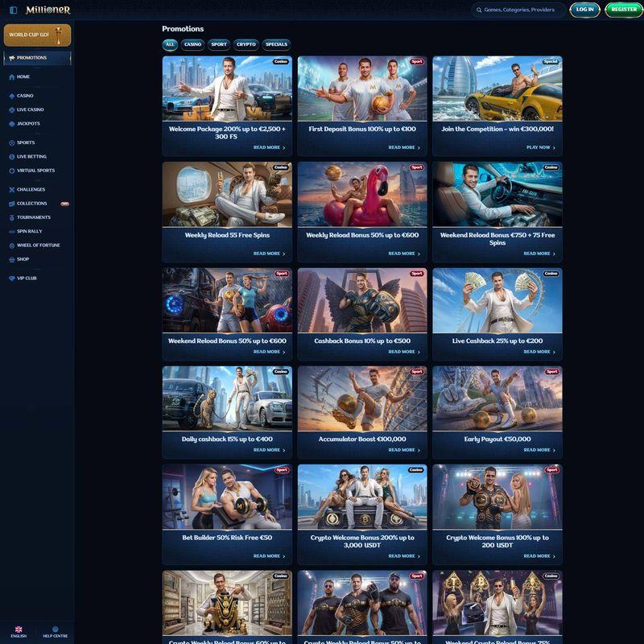
Task: Open chevron arrow on Bet Builder Risk Free card
Action: click(x=284, y=556)
